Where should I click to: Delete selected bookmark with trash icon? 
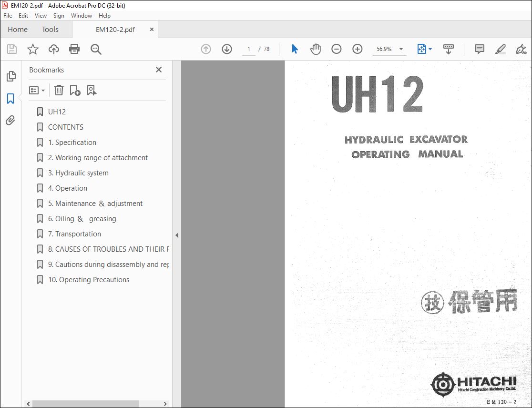(59, 90)
